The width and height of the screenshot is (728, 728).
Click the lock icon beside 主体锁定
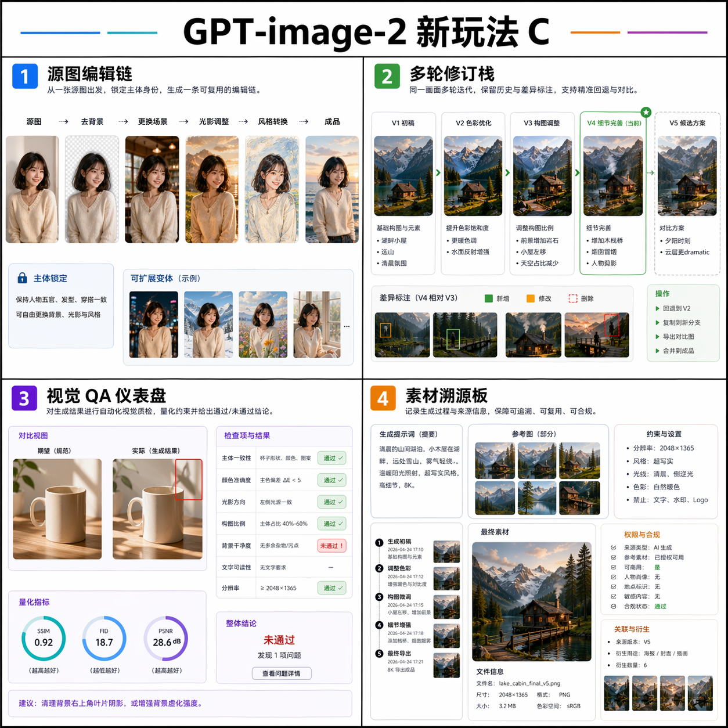tap(22, 278)
